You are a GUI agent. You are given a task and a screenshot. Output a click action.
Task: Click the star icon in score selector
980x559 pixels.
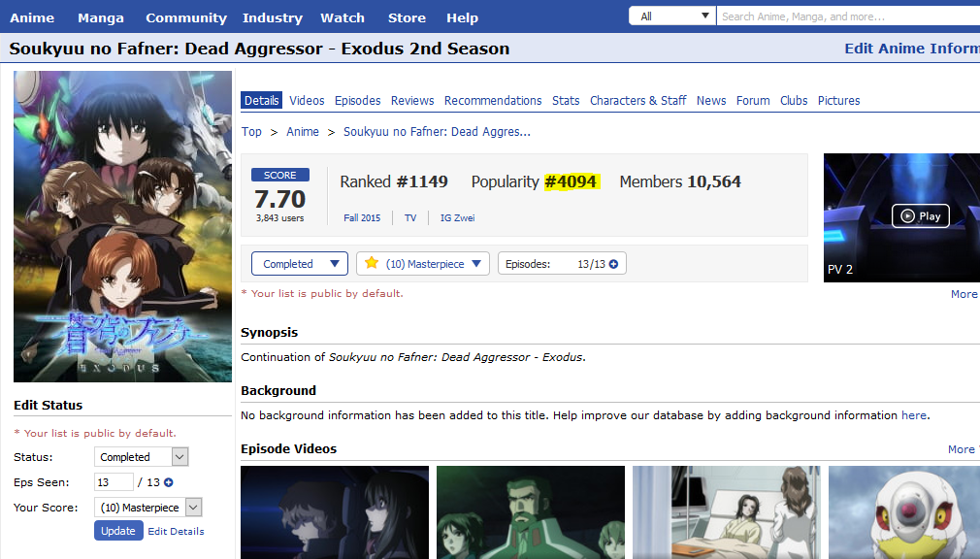[372, 264]
